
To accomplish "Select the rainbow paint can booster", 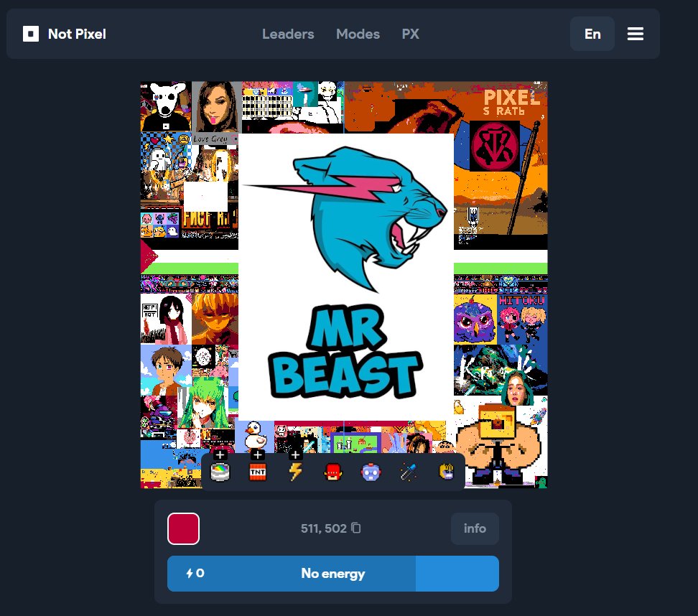I will tap(220, 472).
